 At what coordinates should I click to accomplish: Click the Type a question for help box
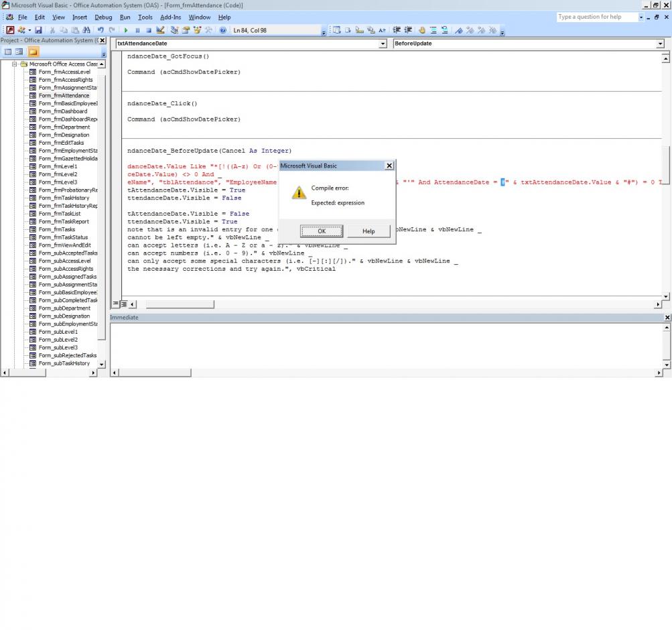point(598,17)
